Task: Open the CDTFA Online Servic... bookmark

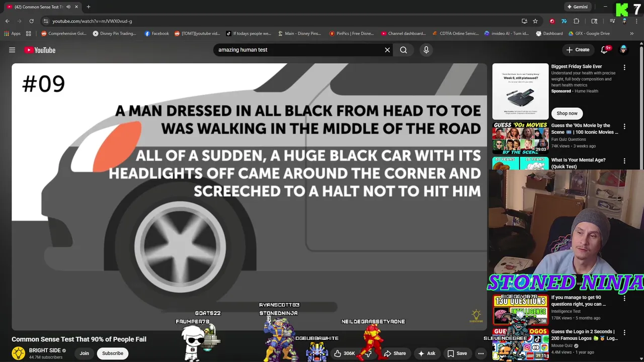Action: [455, 34]
